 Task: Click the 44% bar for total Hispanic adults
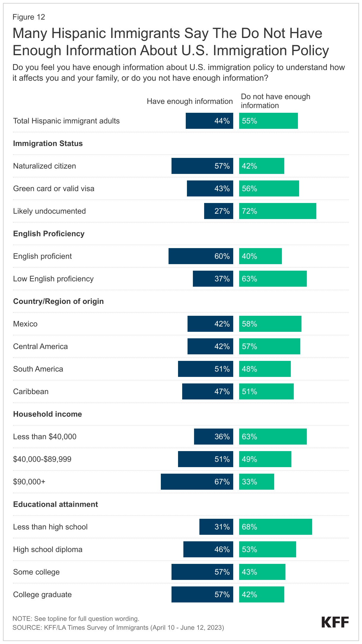[209, 121]
